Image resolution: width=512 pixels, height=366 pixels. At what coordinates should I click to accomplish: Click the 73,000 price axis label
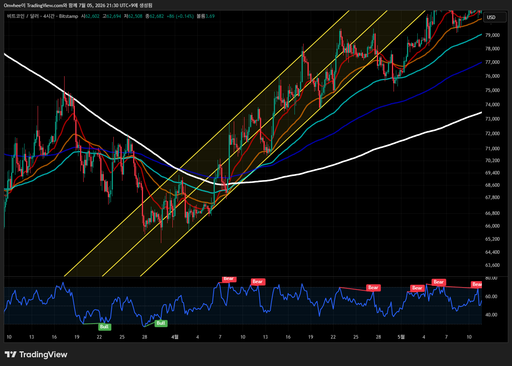[x=492, y=119]
